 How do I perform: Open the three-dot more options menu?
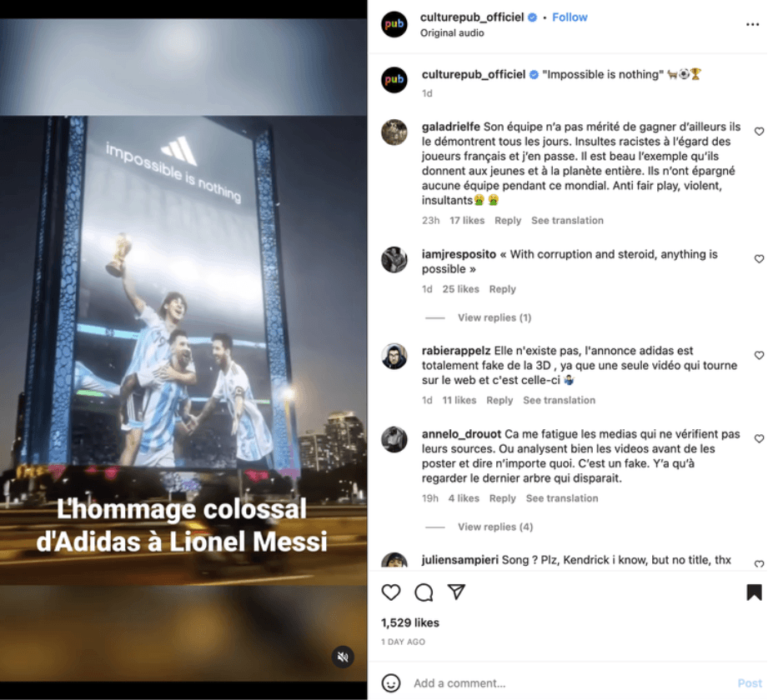pos(752,24)
